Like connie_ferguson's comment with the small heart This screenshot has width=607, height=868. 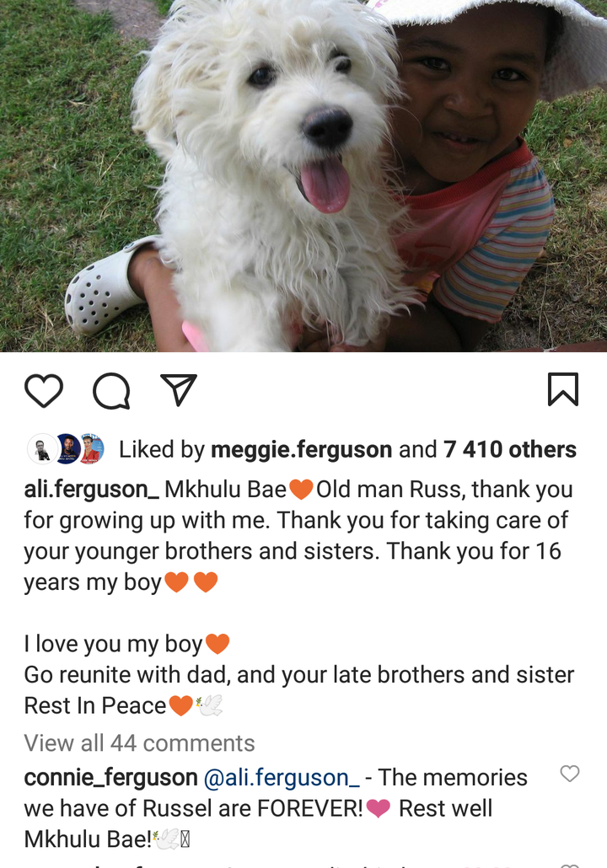click(x=570, y=774)
